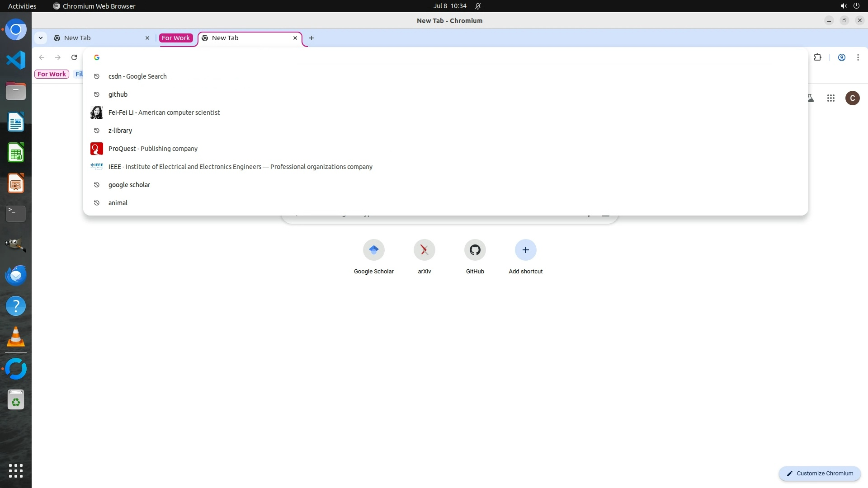Open a new tab with plus button
Image resolution: width=868 pixels, height=488 pixels.
point(311,38)
